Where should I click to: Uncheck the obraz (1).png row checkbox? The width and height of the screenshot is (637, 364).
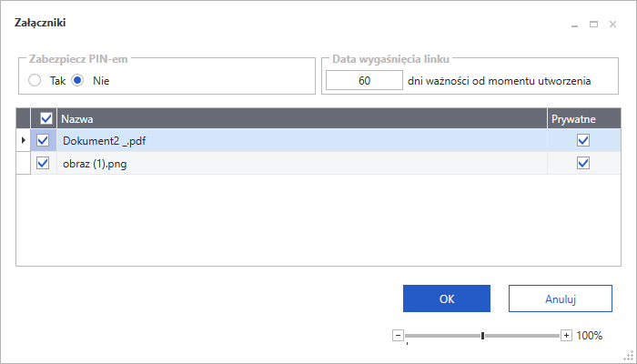tap(42, 163)
